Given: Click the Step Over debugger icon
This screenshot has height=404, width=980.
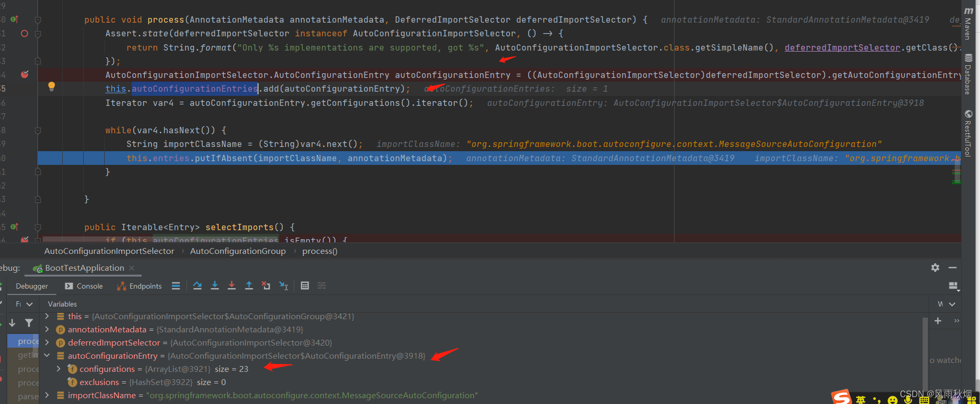Looking at the screenshot, I should 197,285.
